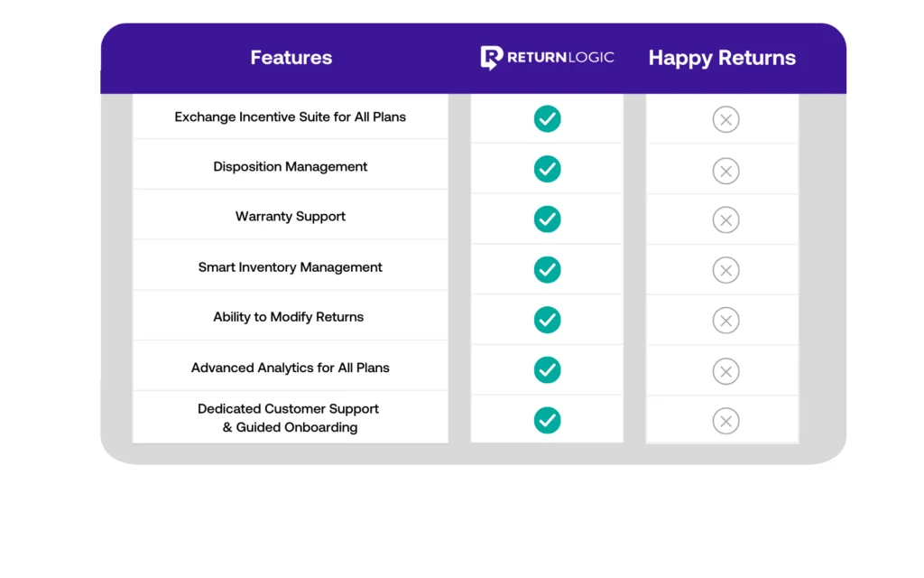
Task: Click the Warranty Support checkmark icon
Action: click(547, 219)
